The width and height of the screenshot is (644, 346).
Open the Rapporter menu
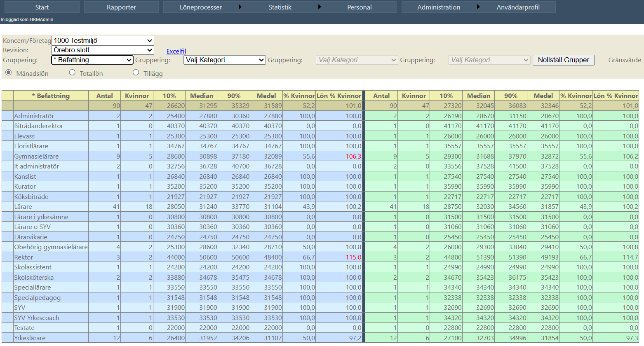121,7
